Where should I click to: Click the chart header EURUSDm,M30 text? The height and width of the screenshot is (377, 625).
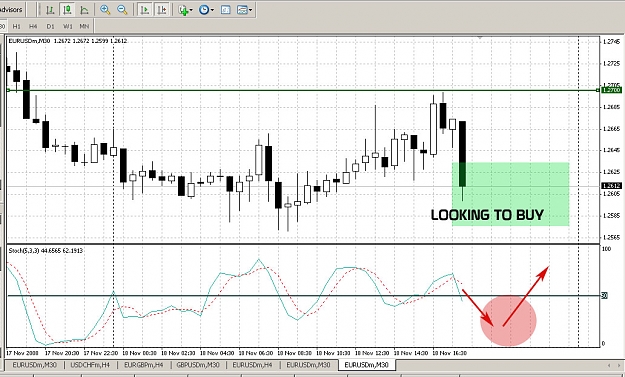pos(29,41)
